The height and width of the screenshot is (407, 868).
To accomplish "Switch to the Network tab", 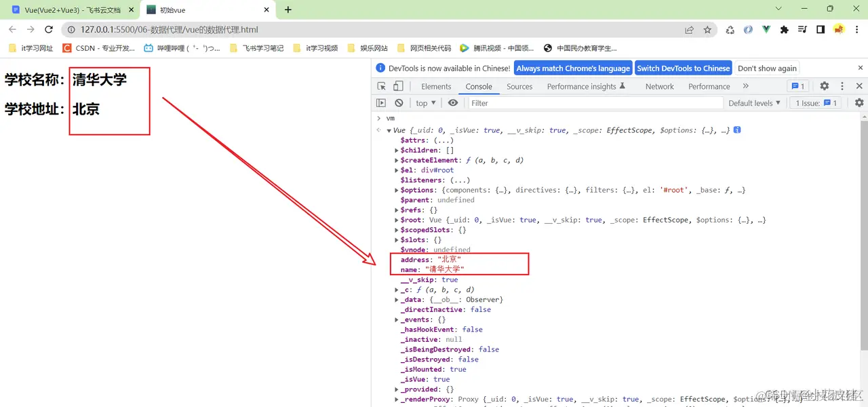I will [x=659, y=86].
